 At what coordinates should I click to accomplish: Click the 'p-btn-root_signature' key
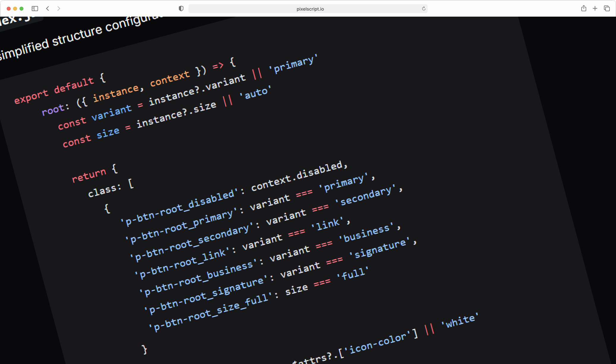[206, 295]
